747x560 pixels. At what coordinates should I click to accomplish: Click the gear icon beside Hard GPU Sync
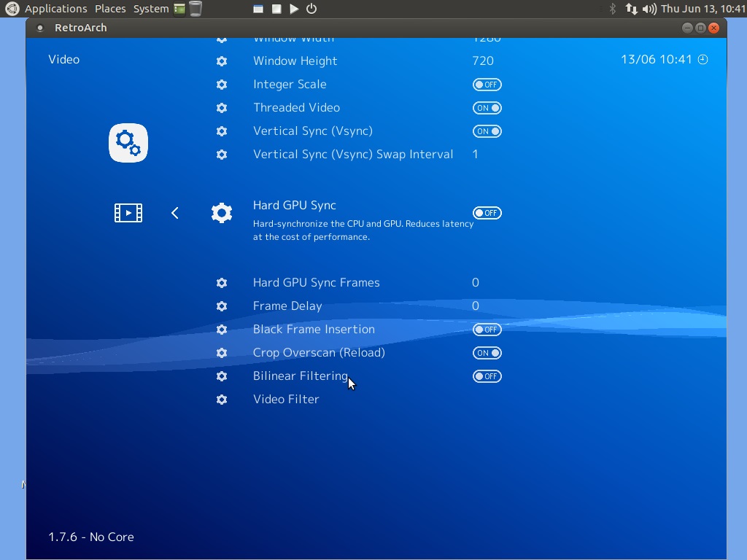point(222,213)
